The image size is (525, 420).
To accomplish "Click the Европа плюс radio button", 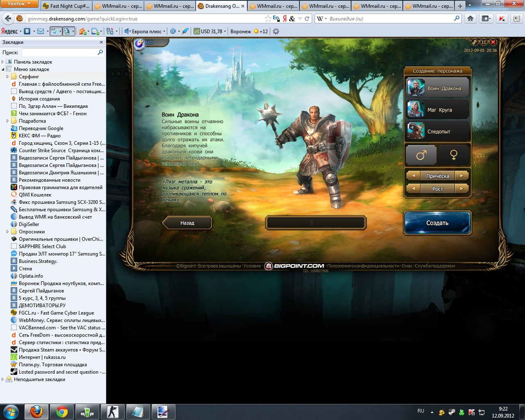I will pos(145,31).
